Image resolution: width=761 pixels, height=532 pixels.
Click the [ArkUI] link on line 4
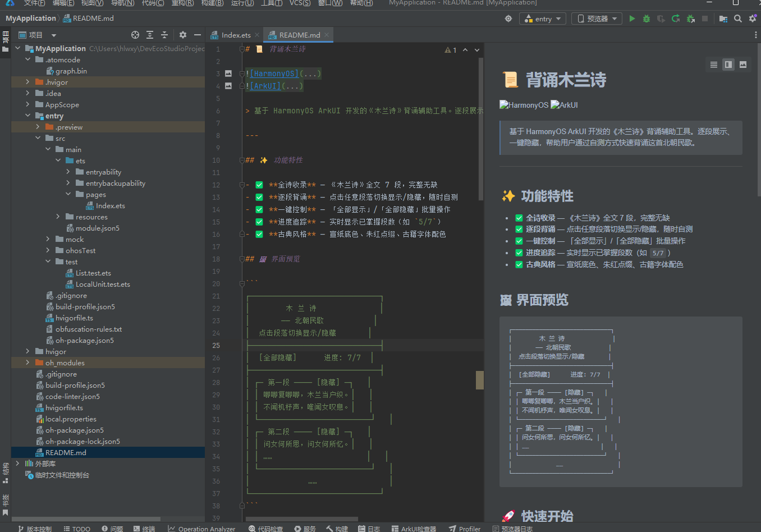265,86
